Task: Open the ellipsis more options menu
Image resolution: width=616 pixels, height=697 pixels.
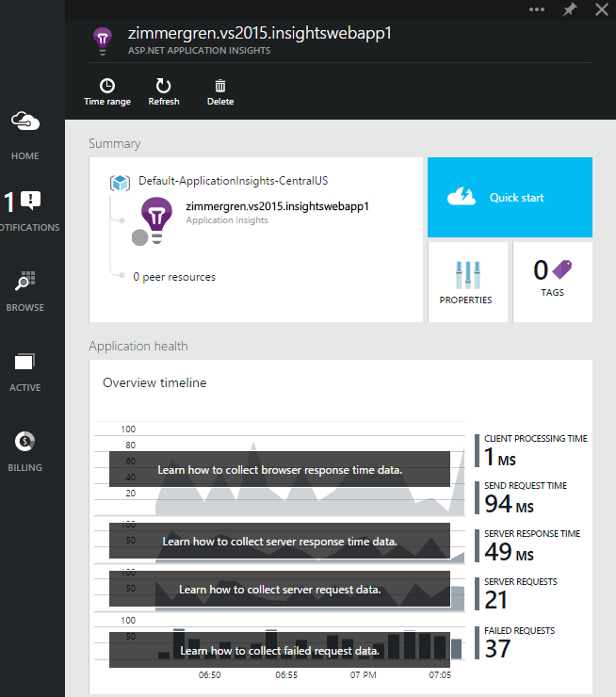Action: 537,10
